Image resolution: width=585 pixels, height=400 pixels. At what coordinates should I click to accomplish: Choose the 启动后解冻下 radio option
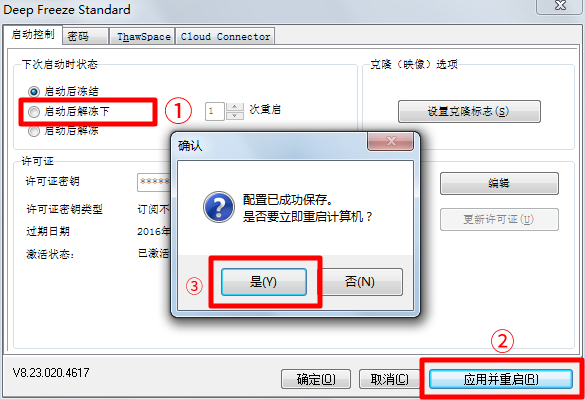34,111
